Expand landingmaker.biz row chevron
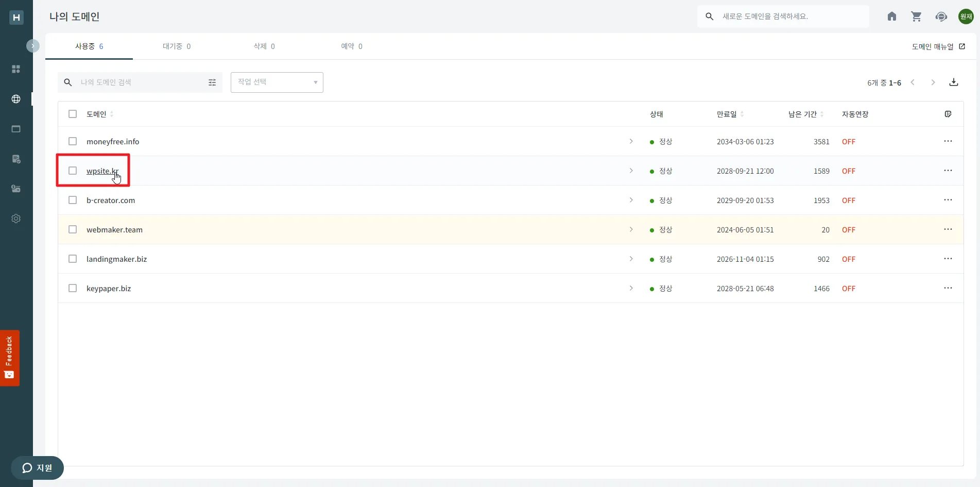980x487 pixels. (631, 259)
